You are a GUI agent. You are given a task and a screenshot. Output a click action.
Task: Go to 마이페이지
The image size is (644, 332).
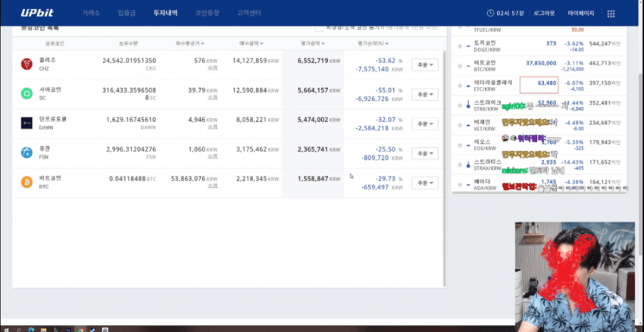coord(581,13)
